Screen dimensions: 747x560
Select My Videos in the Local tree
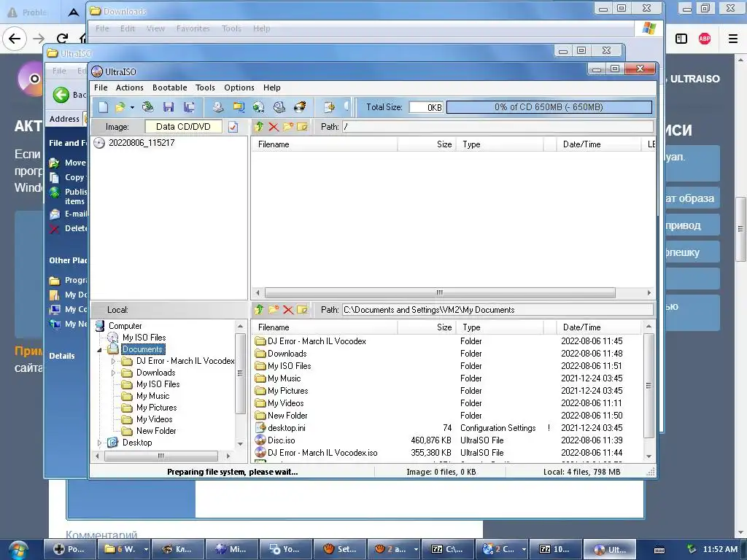click(x=155, y=419)
